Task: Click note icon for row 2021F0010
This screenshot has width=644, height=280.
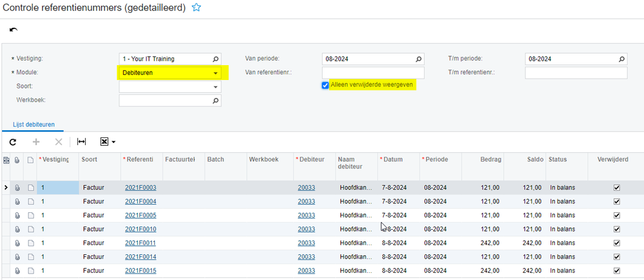Action: click(30, 229)
